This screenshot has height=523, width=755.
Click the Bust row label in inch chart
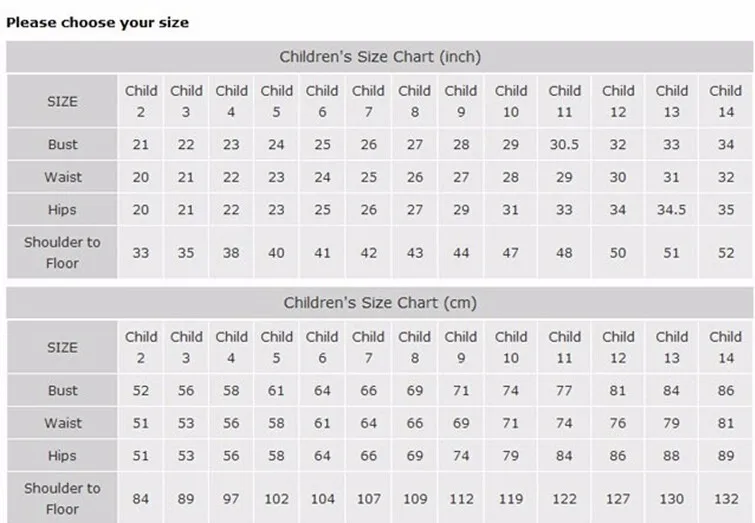coord(62,144)
